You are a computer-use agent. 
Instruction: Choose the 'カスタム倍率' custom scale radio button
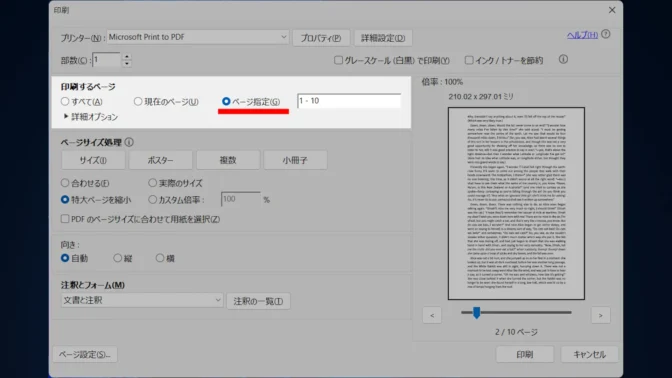click(x=153, y=199)
